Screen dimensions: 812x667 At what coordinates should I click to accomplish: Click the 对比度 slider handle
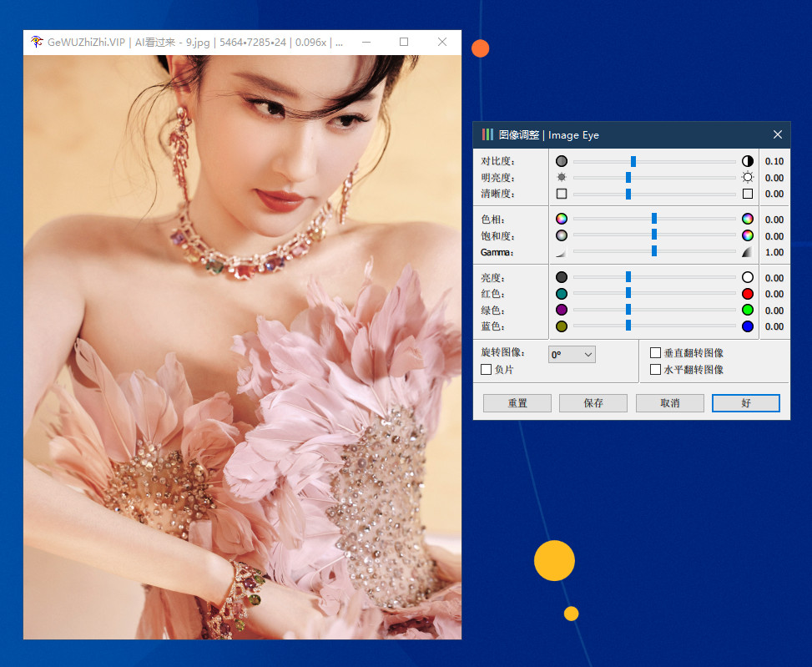click(x=633, y=162)
